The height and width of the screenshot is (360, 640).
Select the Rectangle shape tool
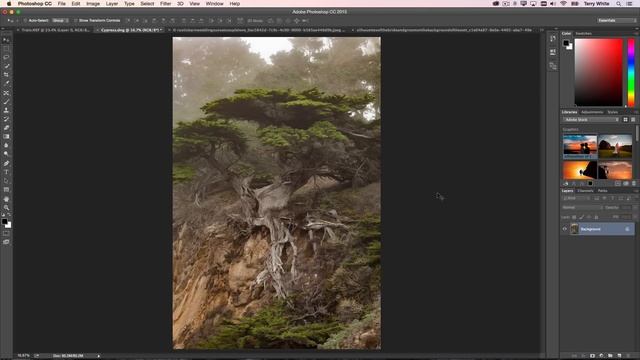pyautogui.click(x=6, y=190)
